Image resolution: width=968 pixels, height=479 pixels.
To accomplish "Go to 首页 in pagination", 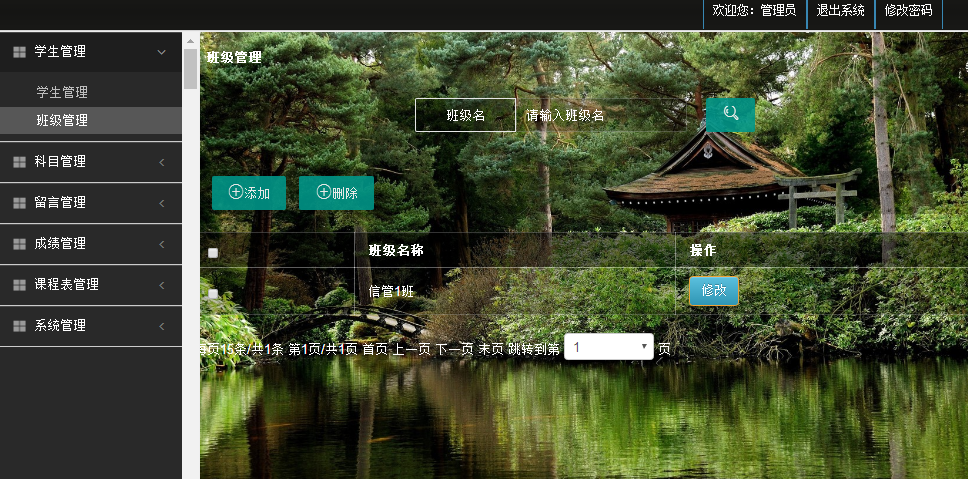I will click(x=375, y=349).
